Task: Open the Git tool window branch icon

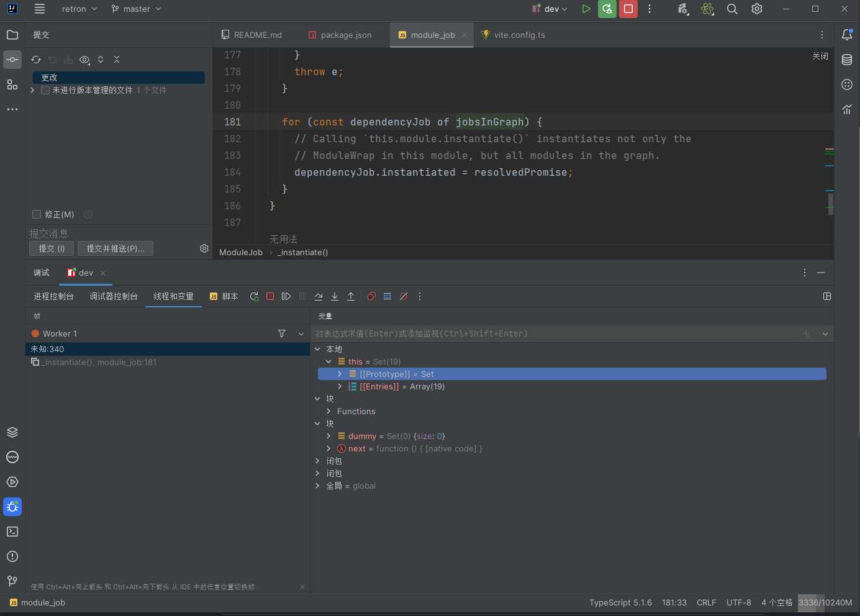Action: click(12, 581)
